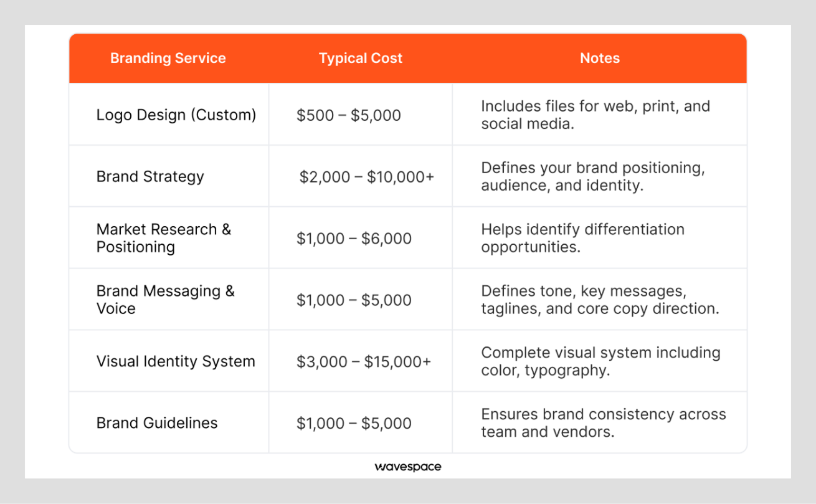Select note about tone and taglines
816x504 pixels.
(600, 300)
